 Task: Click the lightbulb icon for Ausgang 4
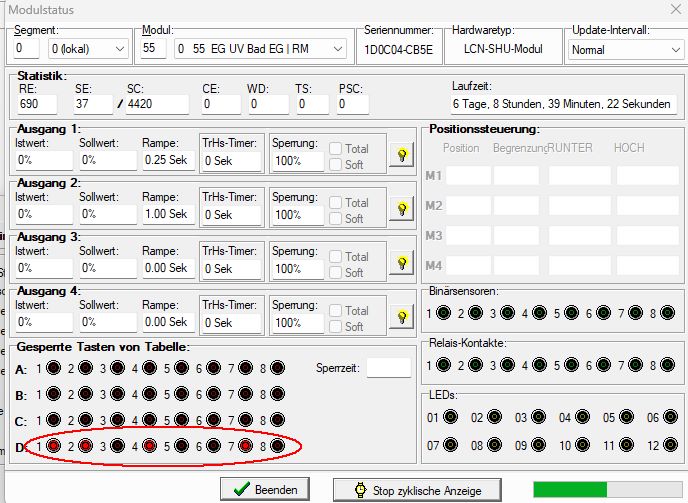(402, 317)
